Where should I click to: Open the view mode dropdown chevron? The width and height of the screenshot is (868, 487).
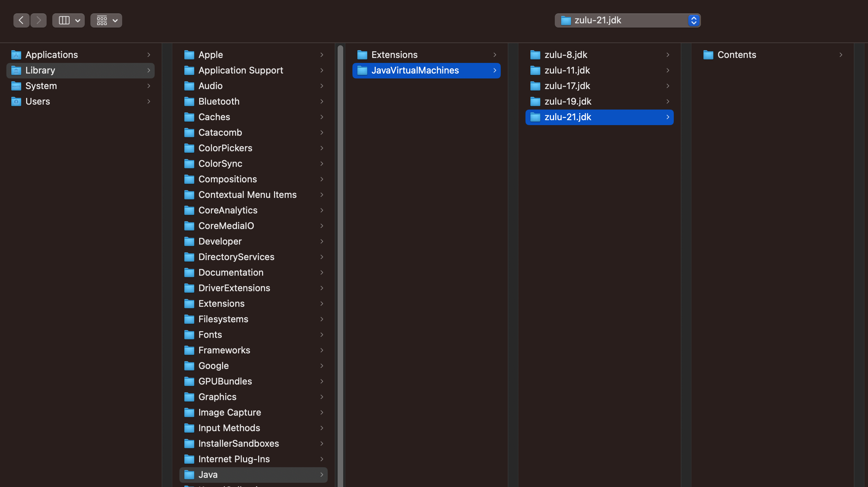point(78,20)
